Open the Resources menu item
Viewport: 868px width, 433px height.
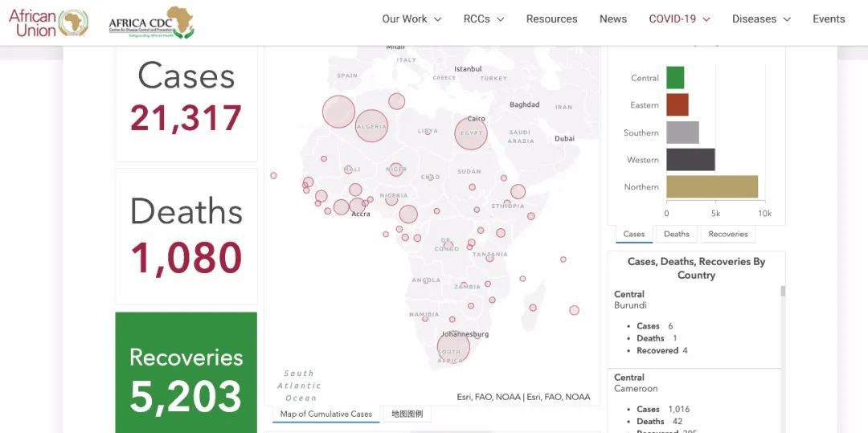[551, 19]
